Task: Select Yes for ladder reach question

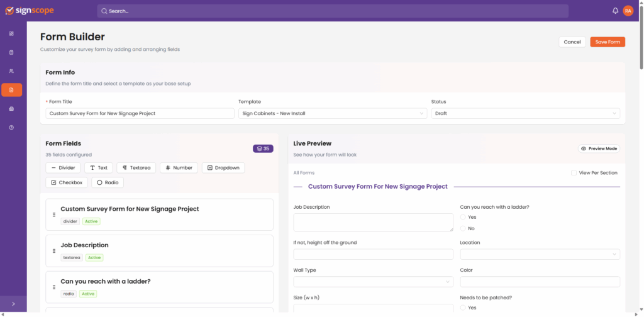Action: (463, 217)
